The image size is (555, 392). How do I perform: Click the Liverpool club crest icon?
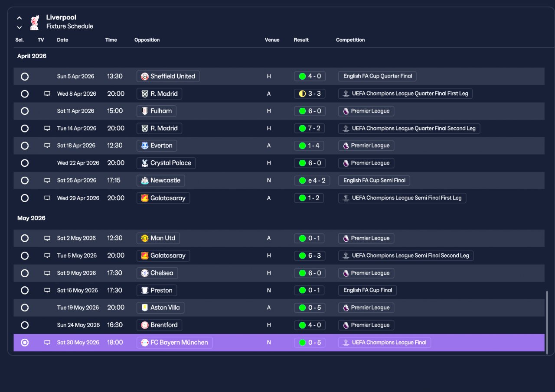click(x=34, y=22)
